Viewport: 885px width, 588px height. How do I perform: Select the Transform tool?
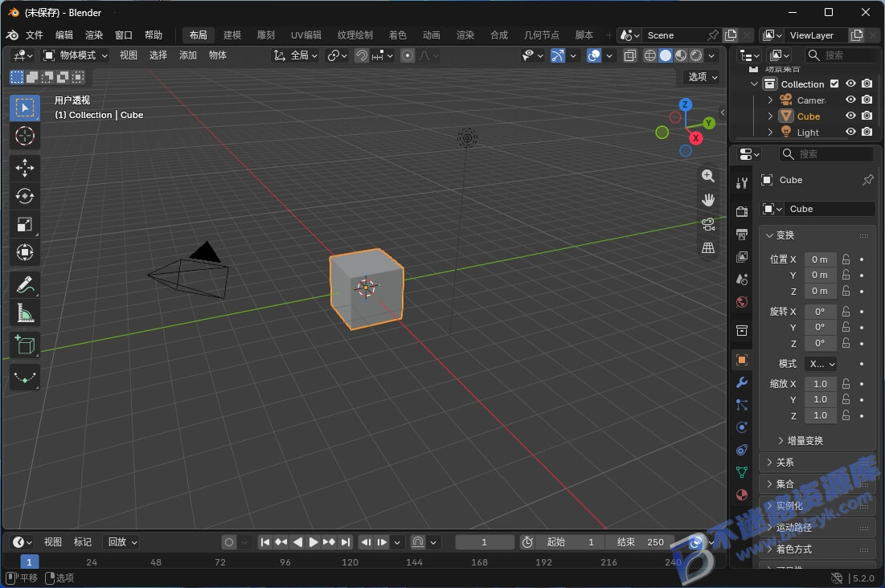click(x=25, y=252)
